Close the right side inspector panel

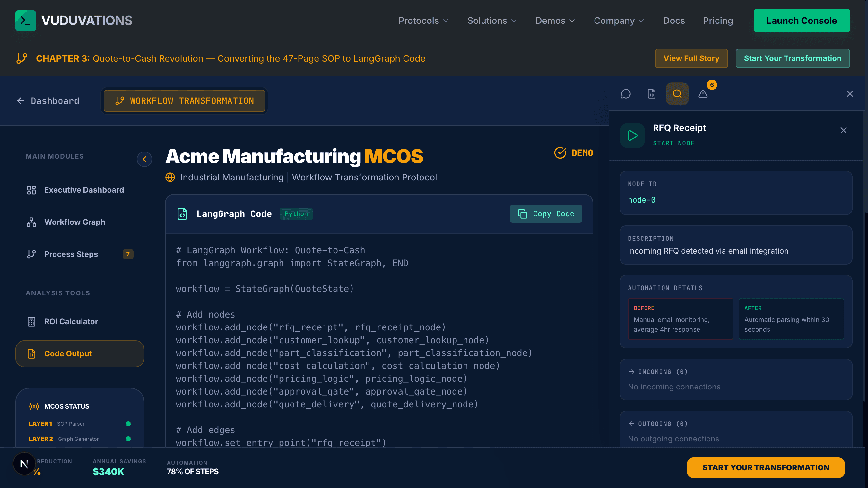pyautogui.click(x=850, y=94)
